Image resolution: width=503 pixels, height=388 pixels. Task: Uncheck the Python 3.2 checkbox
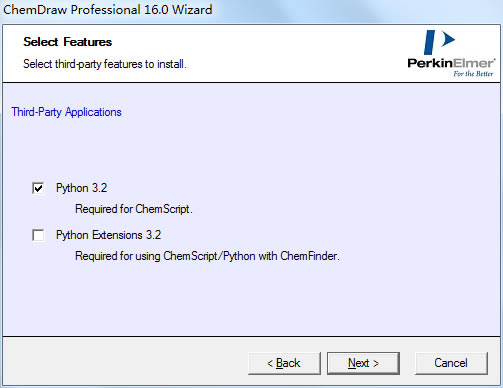tap(38, 188)
